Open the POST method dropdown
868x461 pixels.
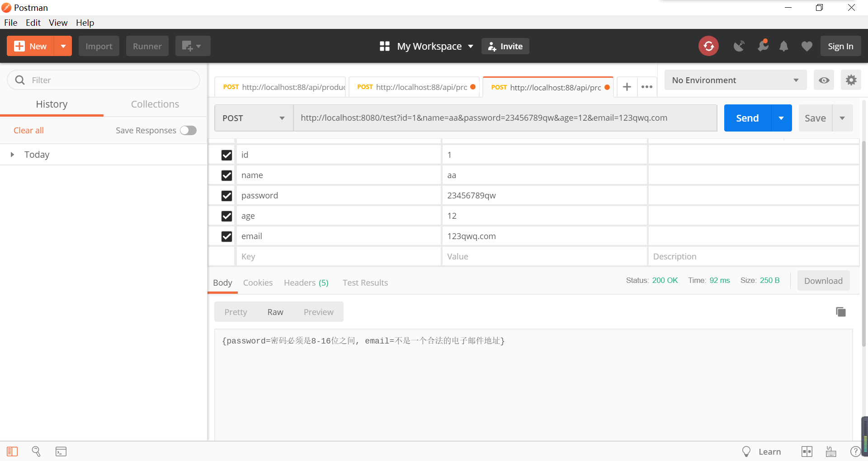(253, 118)
